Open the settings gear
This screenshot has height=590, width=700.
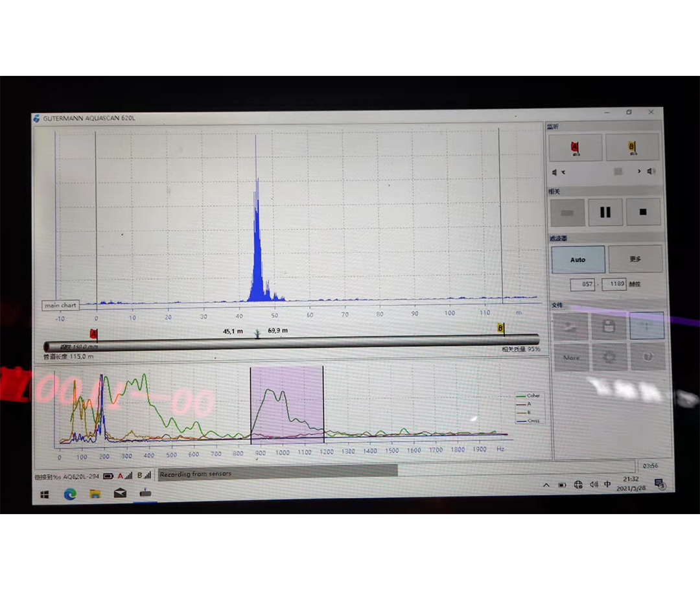point(610,357)
